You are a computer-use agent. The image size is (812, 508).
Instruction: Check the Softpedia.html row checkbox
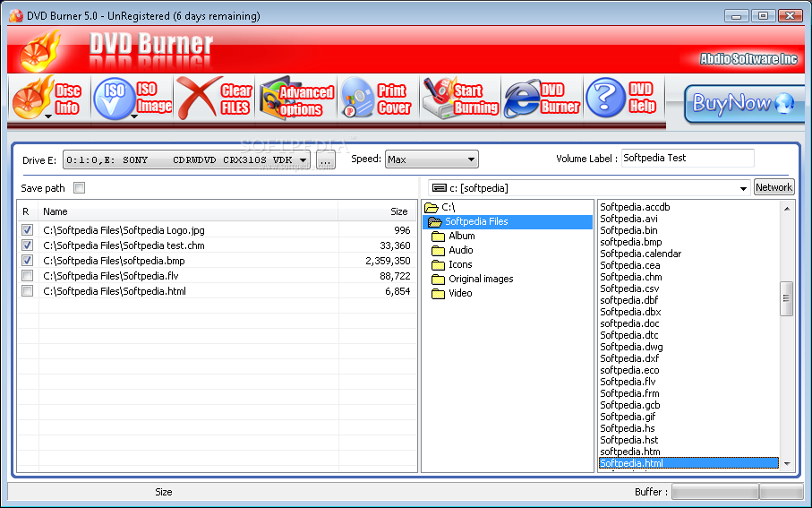tap(28, 291)
